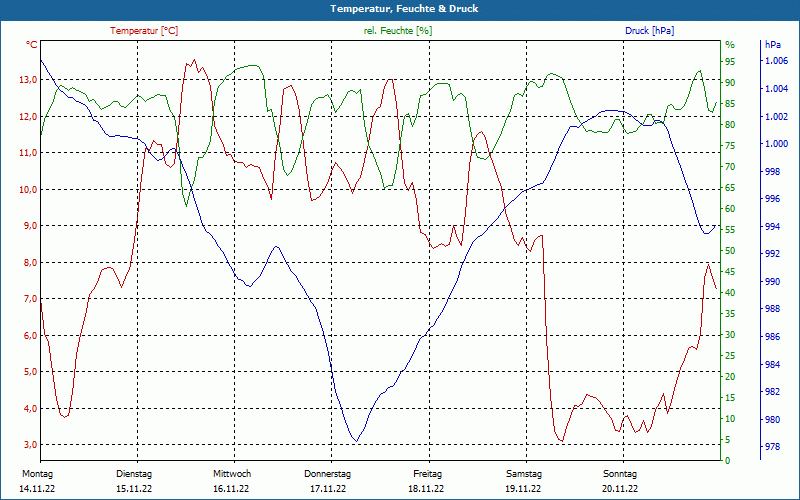This screenshot has width=800, height=500.
Task: Click the "hPa" unit above pressure axis
Action: [x=772, y=45]
